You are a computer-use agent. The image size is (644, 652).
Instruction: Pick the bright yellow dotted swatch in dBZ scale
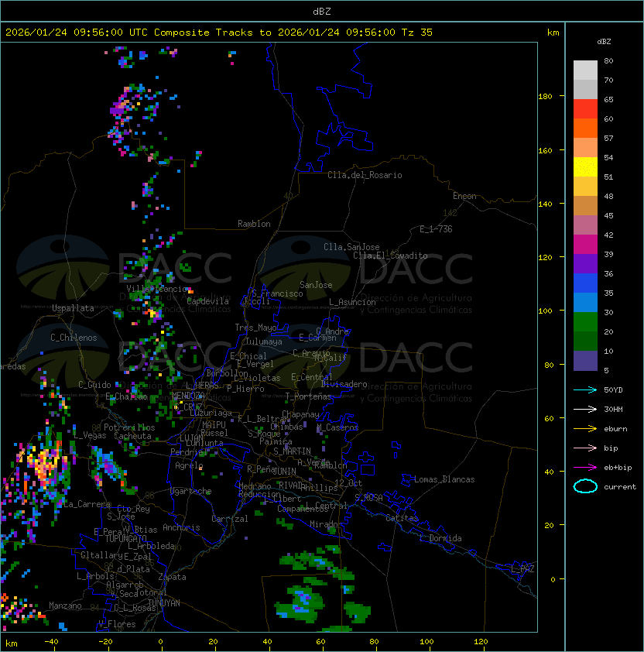[x=585, y=166]
